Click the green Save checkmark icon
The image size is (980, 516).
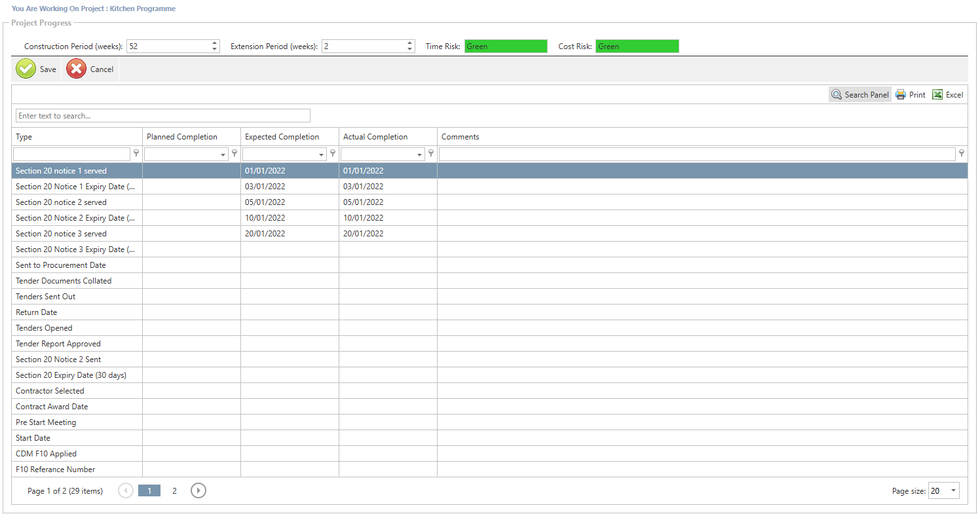point(26,69)
